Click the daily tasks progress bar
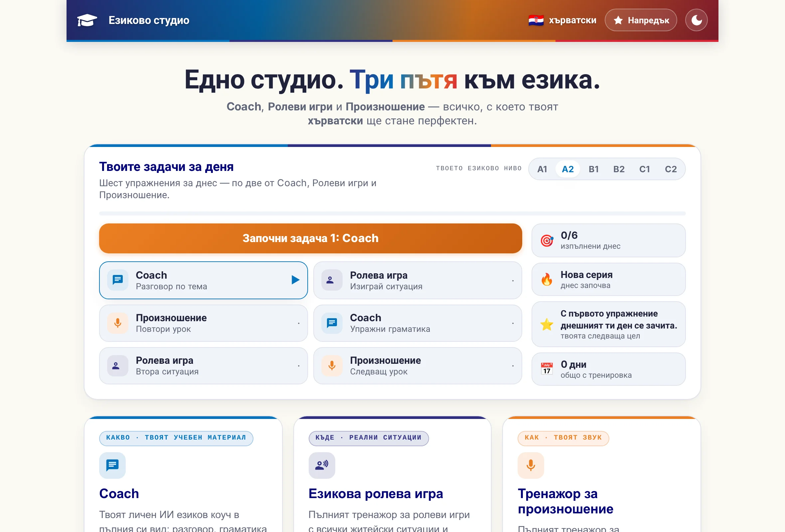This screenshot has height=532, width=785. point(392,213)
